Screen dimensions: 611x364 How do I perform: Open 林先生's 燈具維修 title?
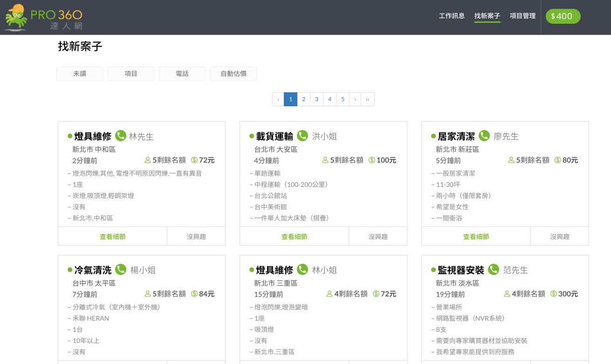(93, 136)
